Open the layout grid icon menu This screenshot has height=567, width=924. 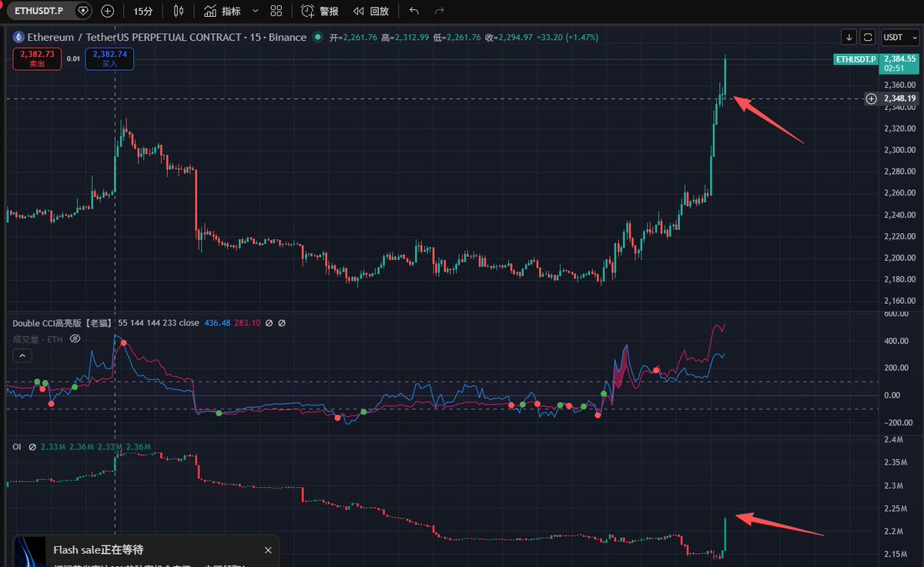pyautogui.click(x=277, y=11)
